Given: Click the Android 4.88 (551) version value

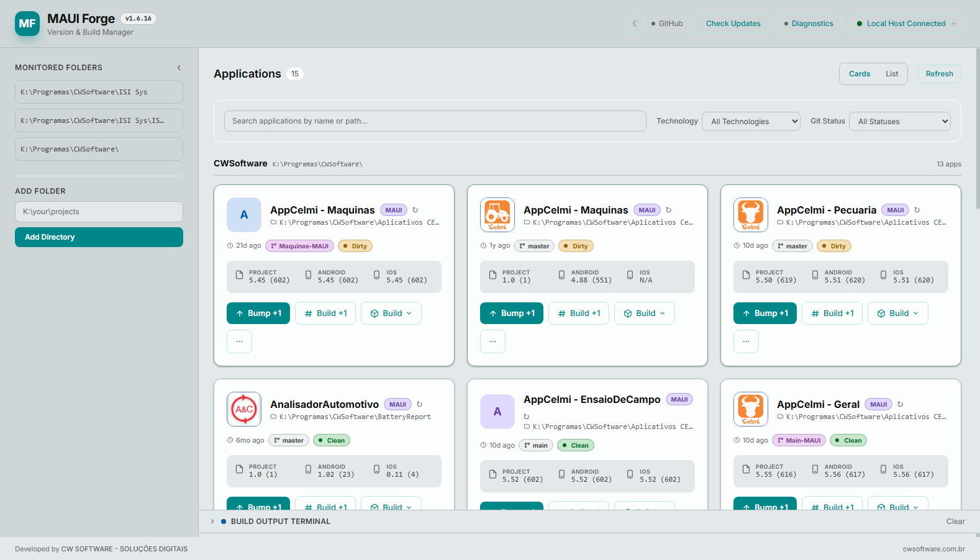Looking at the screenshot, I should click(x=591, y=281).
